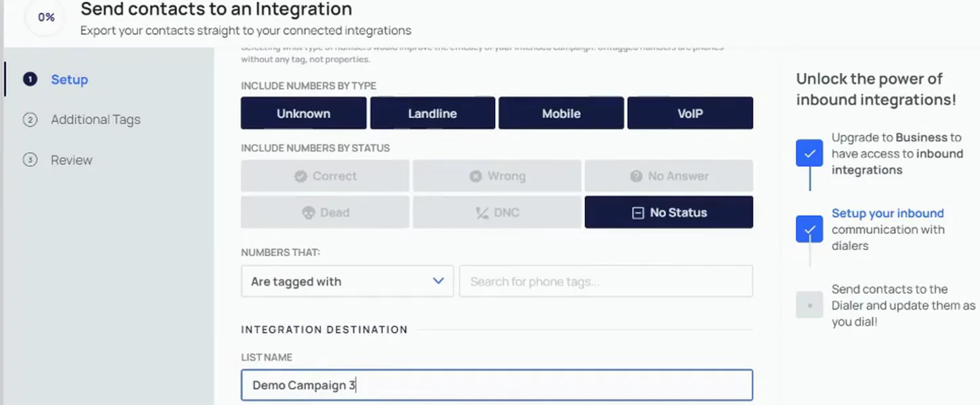The width and height of the screenshot is (980, 405).
Task: Select the Correct status filter
Action: pyautogui.click(x=325, y=176)
